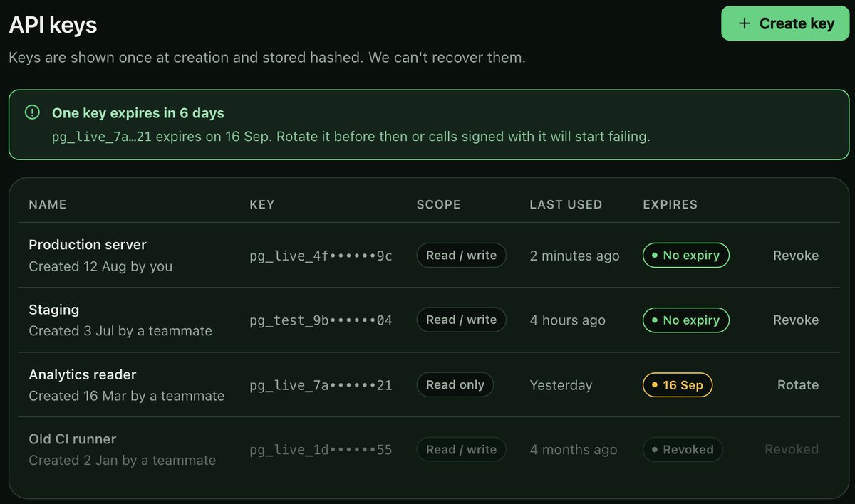Select the Production server name
Image resolution: width=855 pixels, height=504 pixels.
(88, 245)
